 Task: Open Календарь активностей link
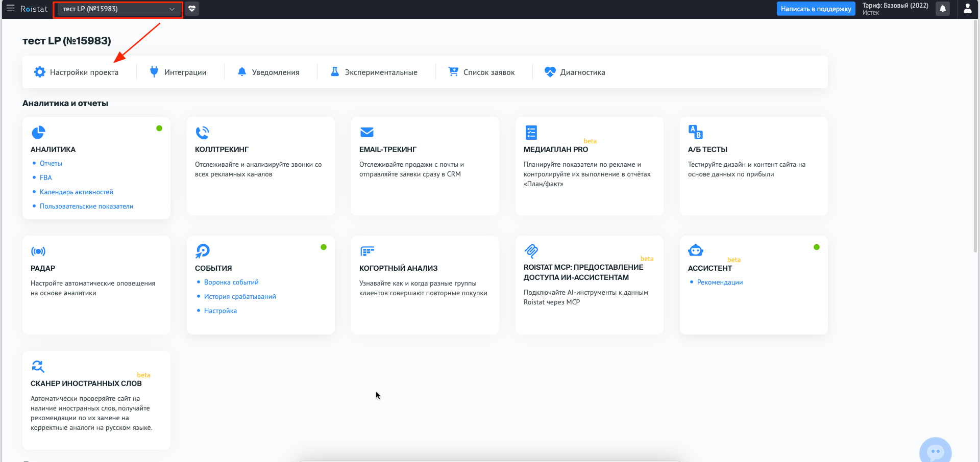coord(77,192)
